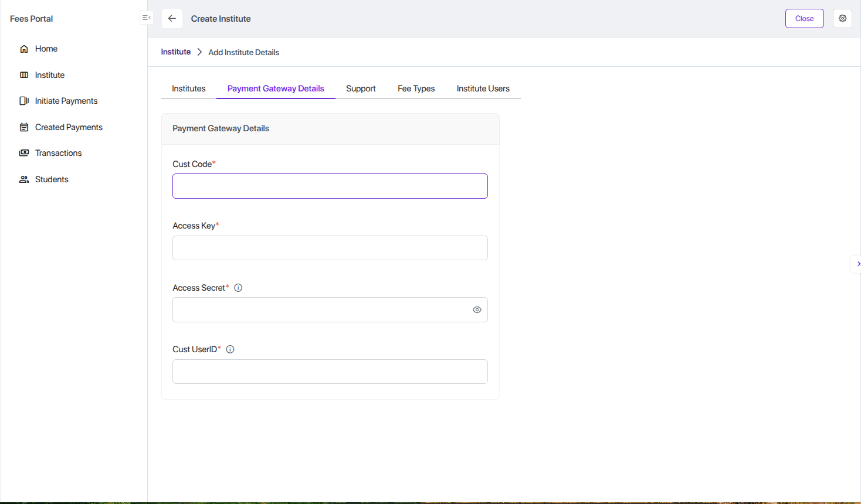This screenshot has width=861, height=504.
Task: Click the Institute breadcrumb link
Action: click(176, 52)
